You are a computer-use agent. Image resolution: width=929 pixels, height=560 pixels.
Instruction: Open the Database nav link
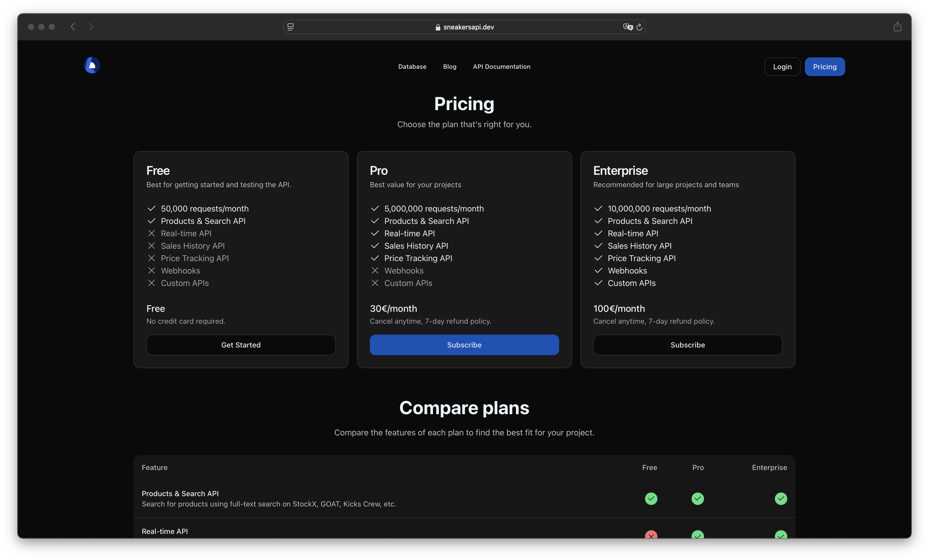(412, 67)
